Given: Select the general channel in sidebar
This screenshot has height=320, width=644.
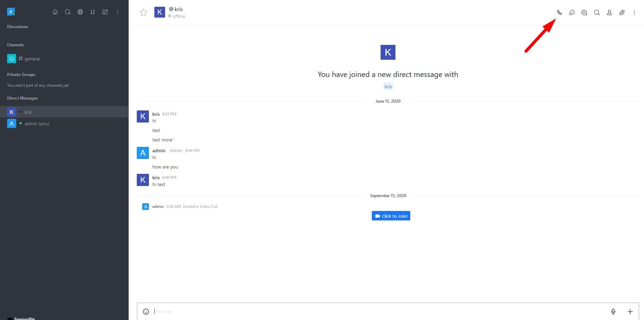Looking at the screenshot, I should (x=32, y=59).
